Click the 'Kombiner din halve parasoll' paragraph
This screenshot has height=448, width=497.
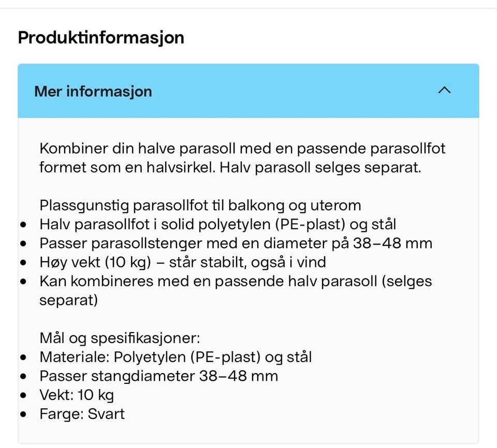242,158
